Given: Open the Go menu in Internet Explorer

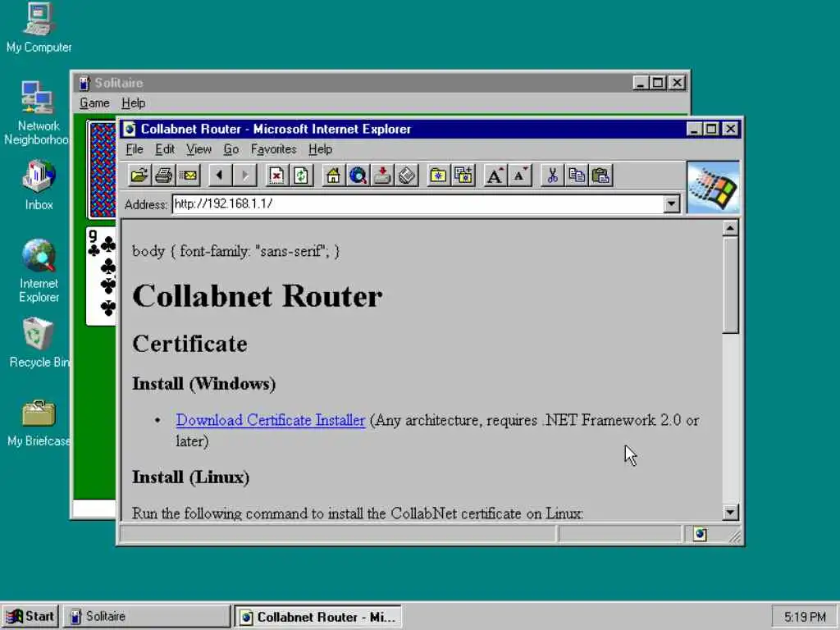Looking at the screenshot, I should click(x=231, y=149).
